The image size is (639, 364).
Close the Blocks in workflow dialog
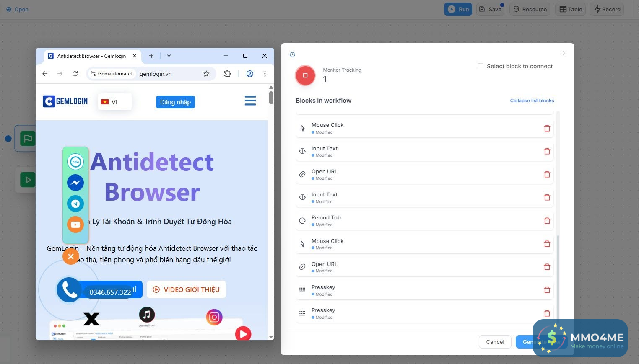point(564,53)
